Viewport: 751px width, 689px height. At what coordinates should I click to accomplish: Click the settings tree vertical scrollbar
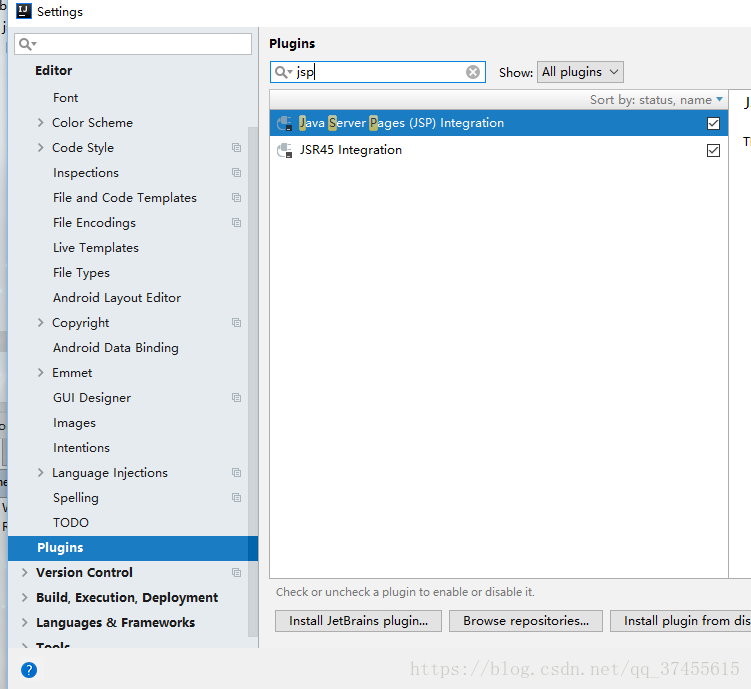[x=253, y=383]
